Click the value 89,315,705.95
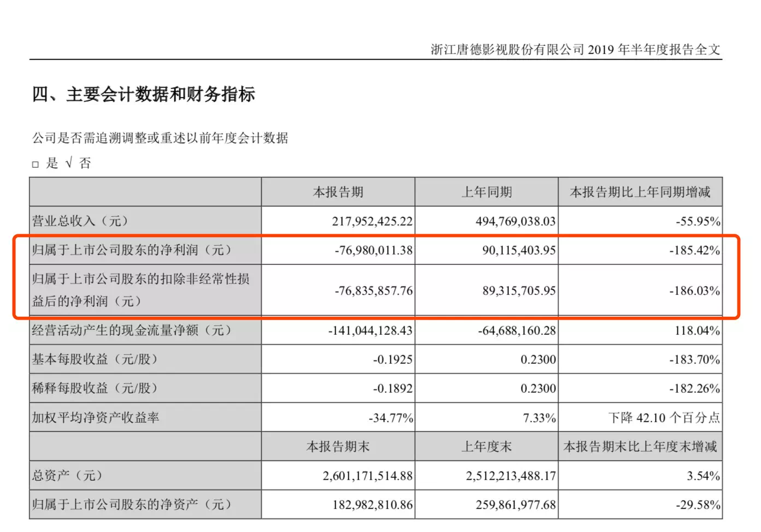The height and width of the screenshot is (532, 761). tap(519, 291)
